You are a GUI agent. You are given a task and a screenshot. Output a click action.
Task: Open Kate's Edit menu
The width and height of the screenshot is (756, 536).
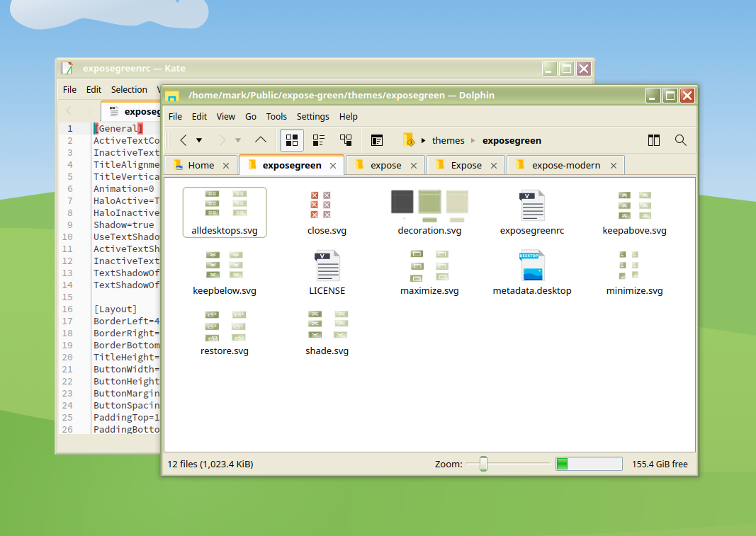94,90
